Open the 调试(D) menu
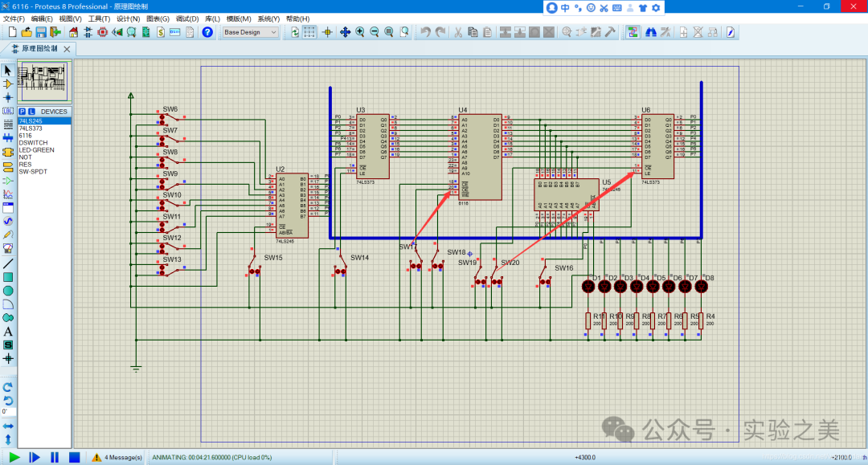The image size is (868, 465). pyautogui.click(x=187, y=18)
